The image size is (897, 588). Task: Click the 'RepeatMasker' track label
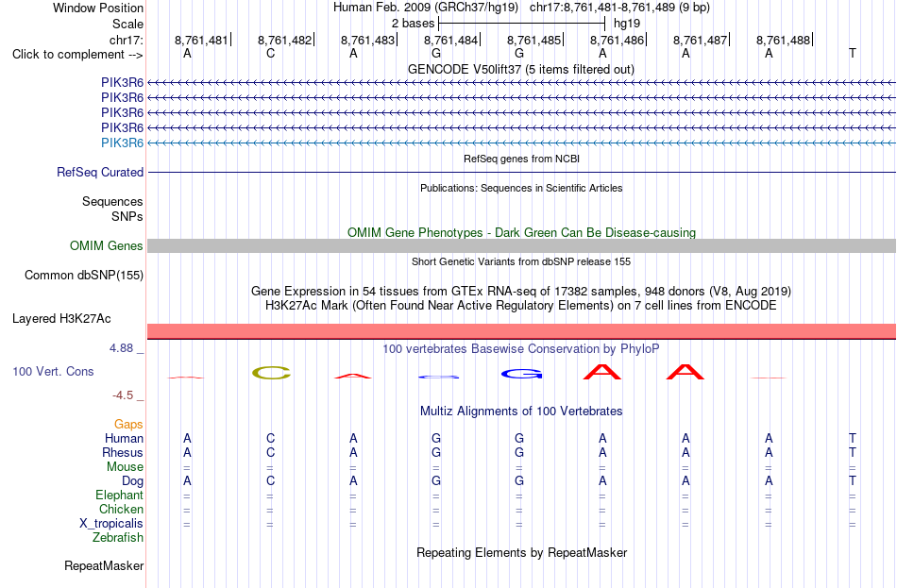click(x=104, y=565)
